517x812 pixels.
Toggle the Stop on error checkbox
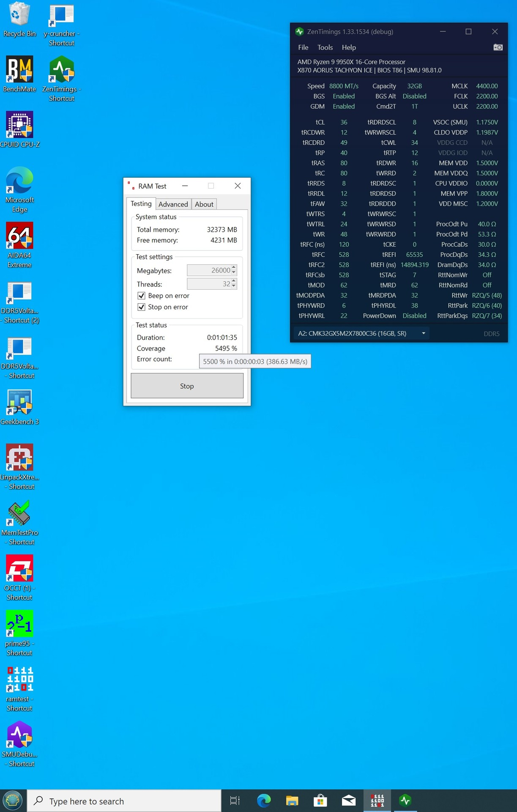(x=142, y=307)
